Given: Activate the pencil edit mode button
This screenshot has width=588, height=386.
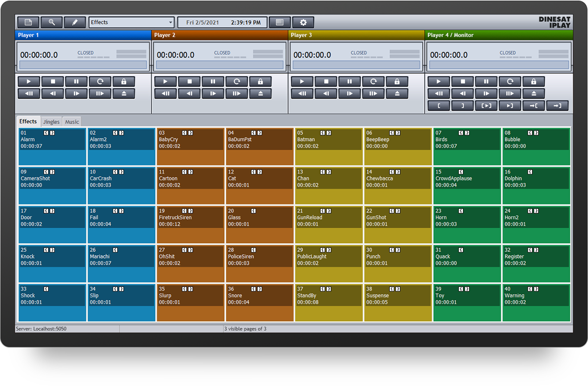Looking at the screenshot, I should click(x=75, y=23).
